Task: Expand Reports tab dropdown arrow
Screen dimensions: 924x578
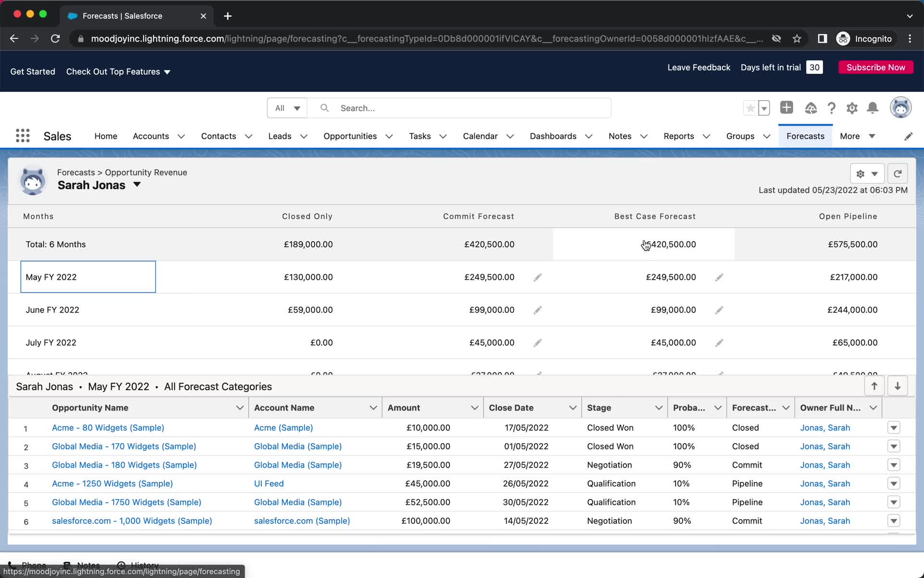Action: click(x=706, y=136)
